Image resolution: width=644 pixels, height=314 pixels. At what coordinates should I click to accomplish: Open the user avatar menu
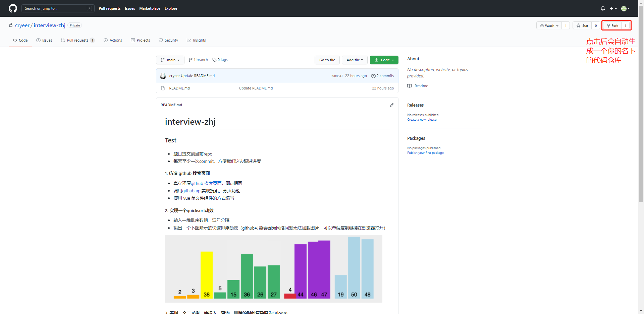[x=625, y=8]
